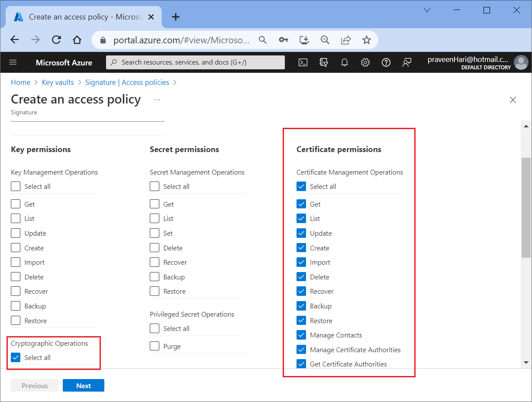
Task: Open Azure portal settings gear
Action: click(x=365, y=62)
